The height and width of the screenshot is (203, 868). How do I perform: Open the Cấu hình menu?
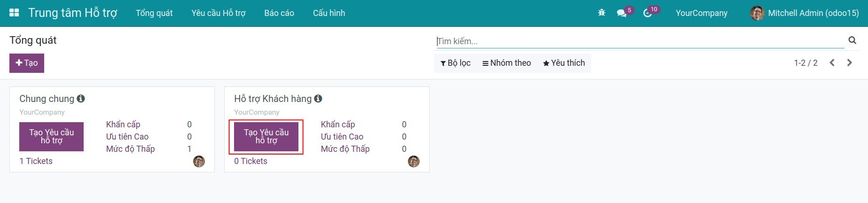click(x=329, y=13)
